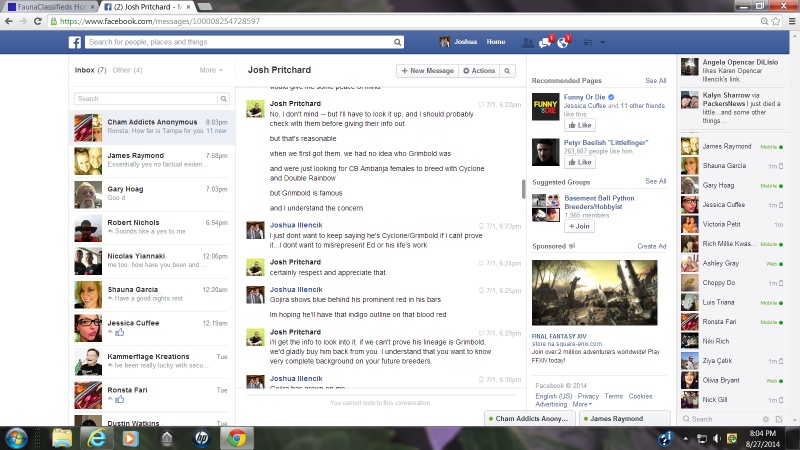Click the browser address bar URL

(x=160, y=21)
